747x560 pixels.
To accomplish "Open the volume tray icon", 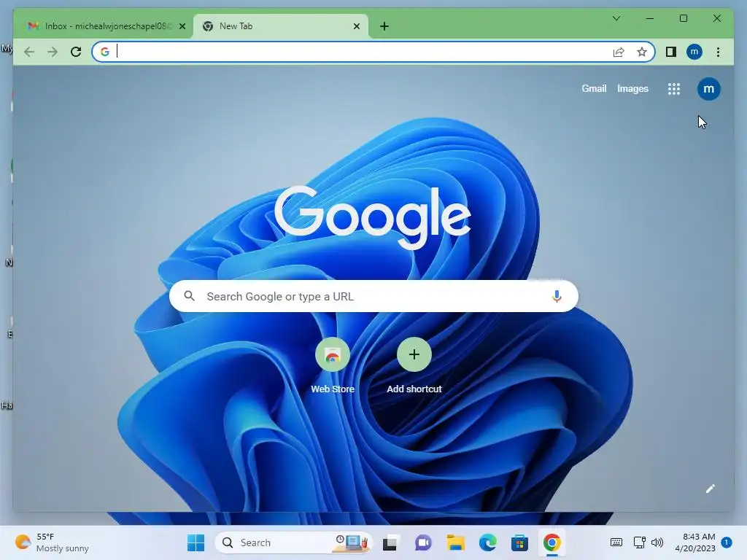I will pyautogui.click(x=657, y=542).
